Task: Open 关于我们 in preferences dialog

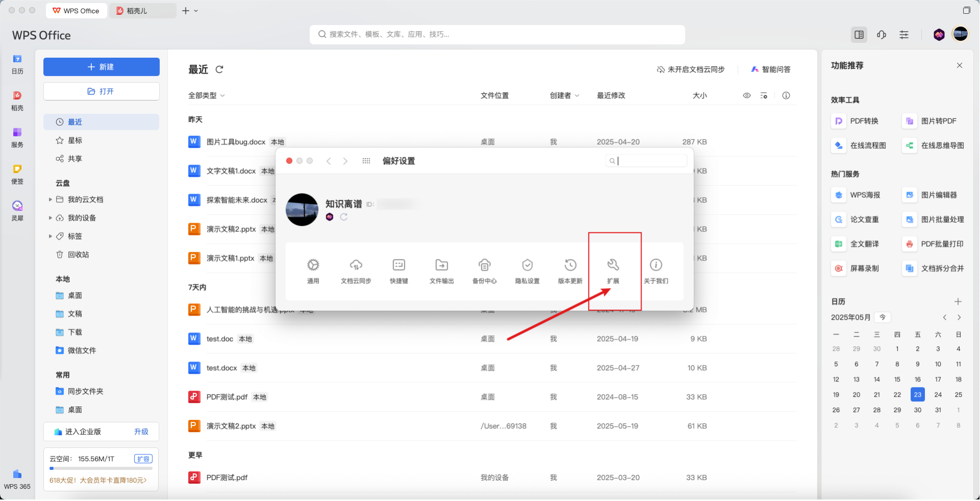Action: [656, 271]
